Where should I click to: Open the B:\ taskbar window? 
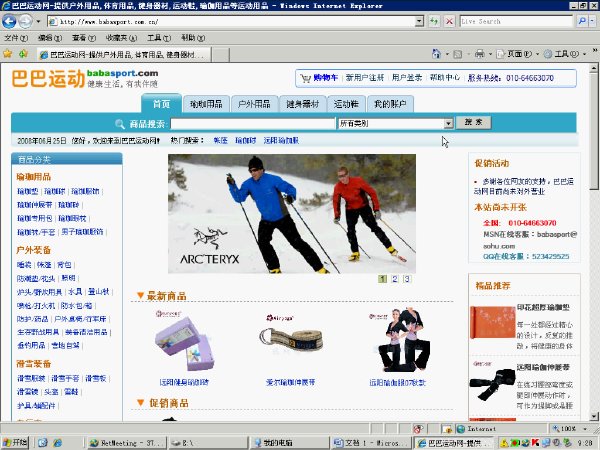(209, 443)
